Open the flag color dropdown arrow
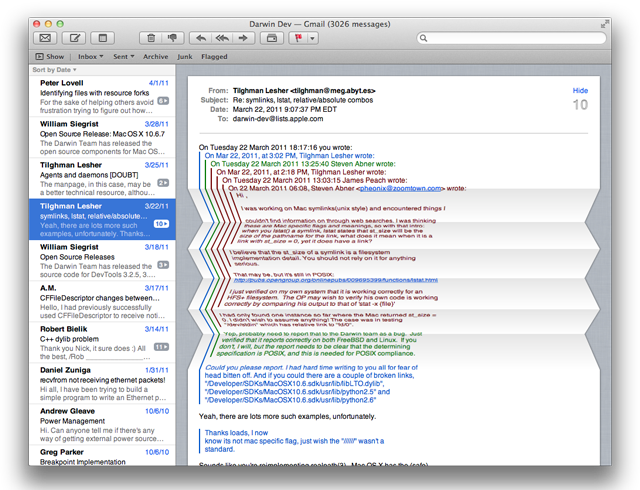 [313, 38]
